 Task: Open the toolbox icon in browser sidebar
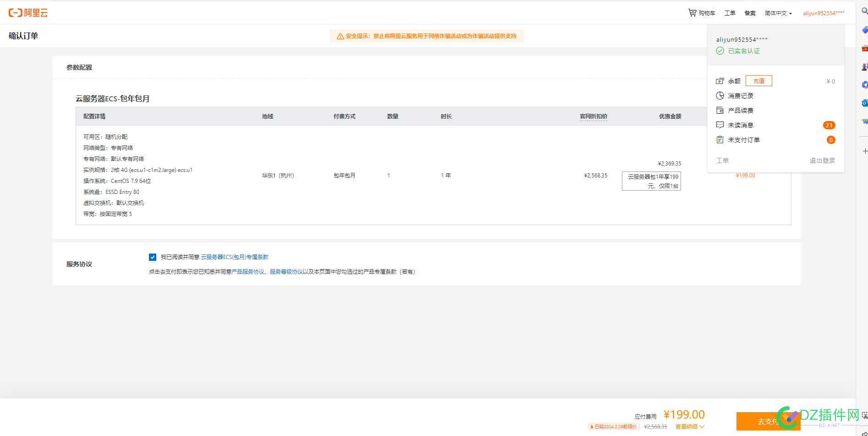tap(865, 48)
